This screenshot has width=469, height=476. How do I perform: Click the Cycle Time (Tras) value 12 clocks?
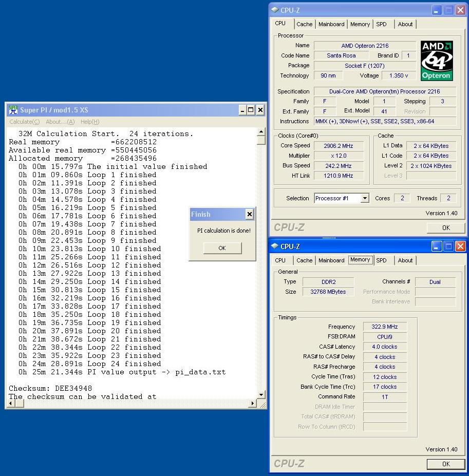[x=385, y=377]
